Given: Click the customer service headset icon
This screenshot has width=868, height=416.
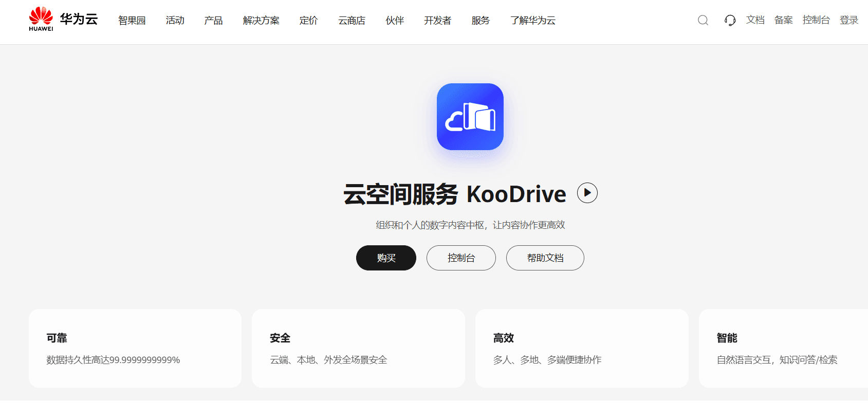Looking at the screenshot, I should point(730,20).
